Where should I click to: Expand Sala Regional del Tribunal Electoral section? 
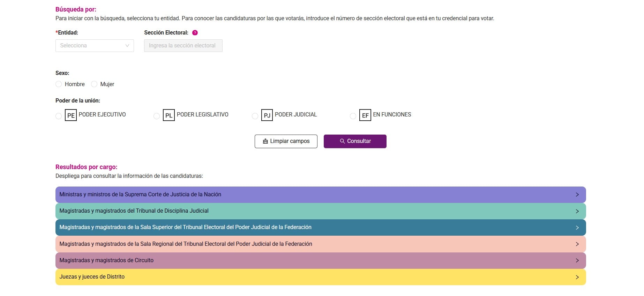320,244
